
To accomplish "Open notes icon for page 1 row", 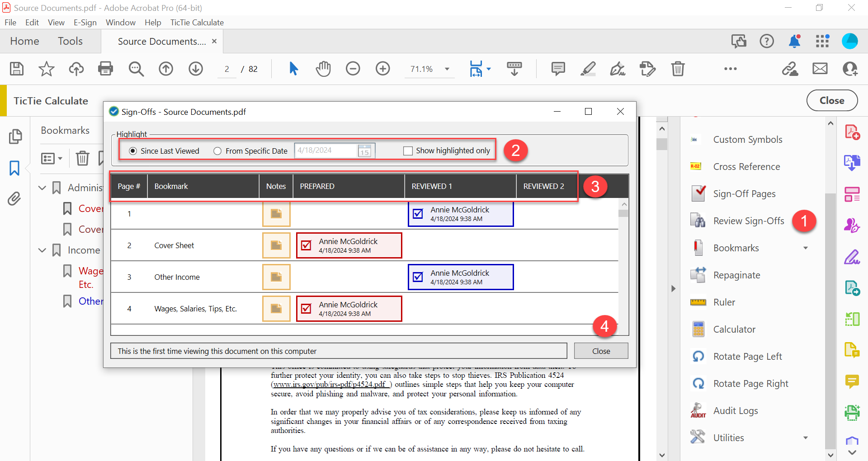I will tap(276, 214).
